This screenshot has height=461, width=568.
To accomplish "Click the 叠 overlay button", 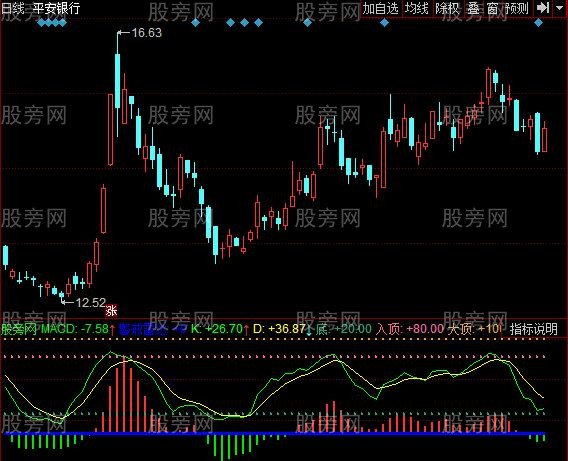I will point(473,8).
